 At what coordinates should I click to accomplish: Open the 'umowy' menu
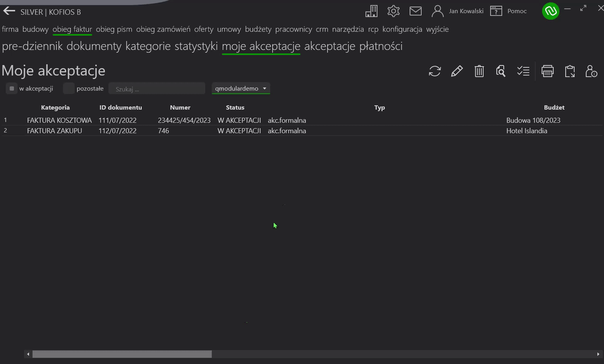(229, 29)
